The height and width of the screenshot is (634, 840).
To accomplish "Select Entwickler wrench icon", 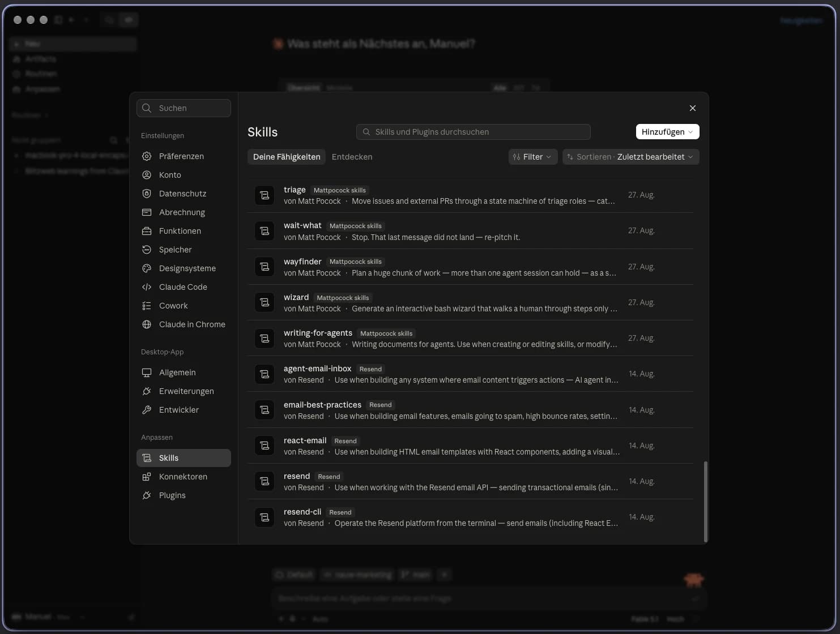I will [x=147, y=410].
